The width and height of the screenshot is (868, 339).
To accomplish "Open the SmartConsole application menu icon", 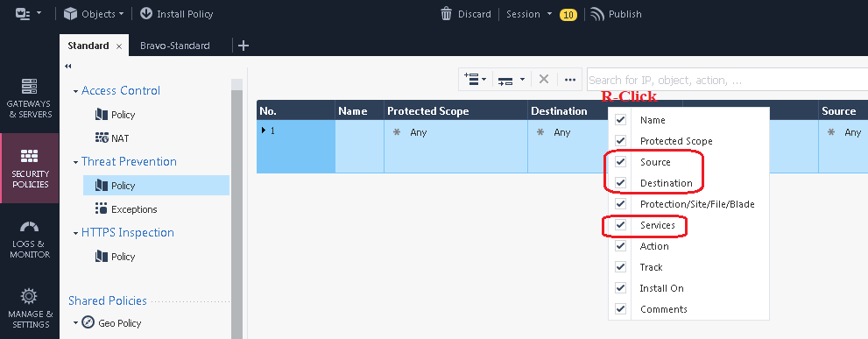I will pyautogui.click(x=23, y=14).
